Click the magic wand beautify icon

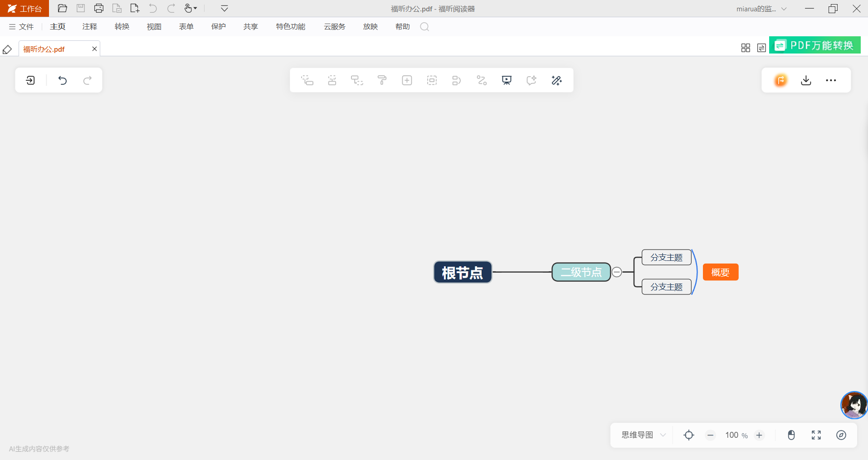click(x=556, y=80)
